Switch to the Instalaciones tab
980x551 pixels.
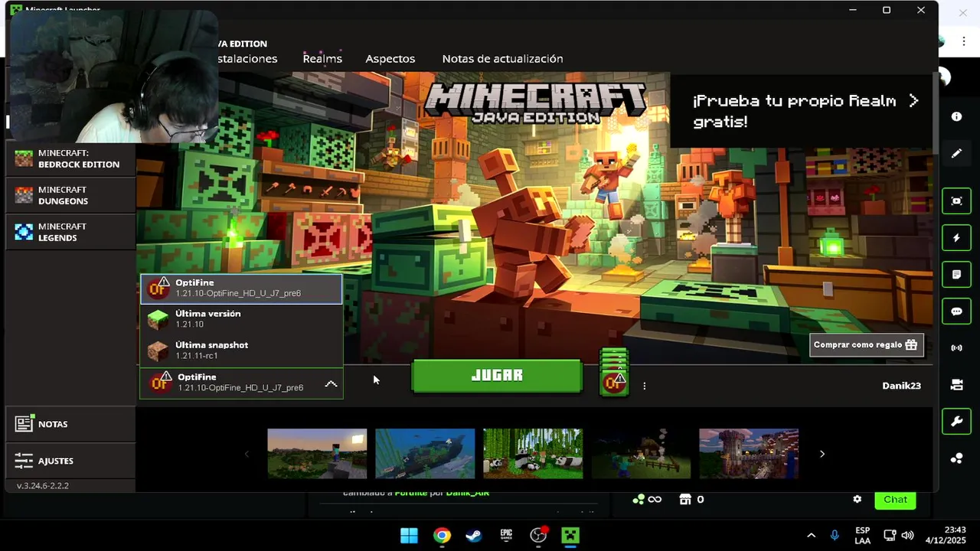pyautogui.click(x=247, y=59)
